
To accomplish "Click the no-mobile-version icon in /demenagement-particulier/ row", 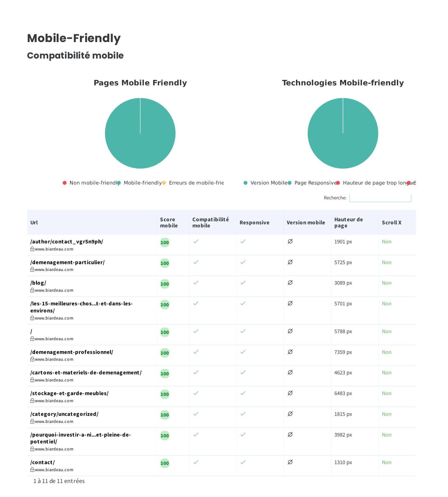I will click(x=290, y=262).
